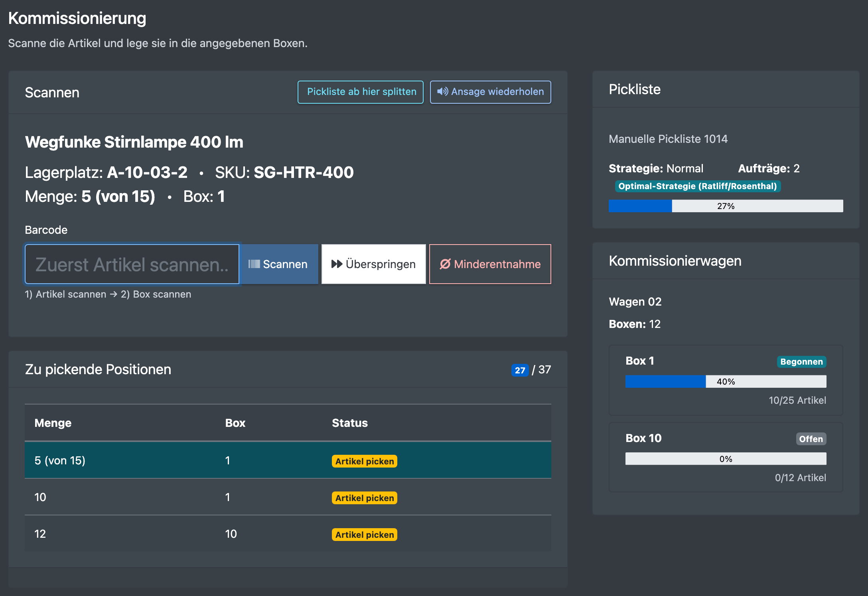Click the Begonnen badge on Box 1
Image resolution: width=868 pixels, height=596 pixels.
(801, 362)
